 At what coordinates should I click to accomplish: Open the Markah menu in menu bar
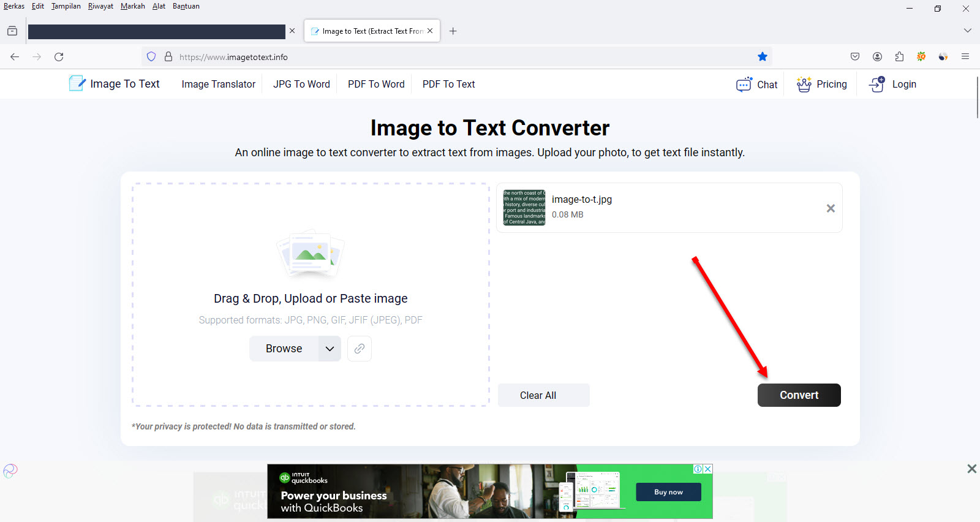(132, 6)
